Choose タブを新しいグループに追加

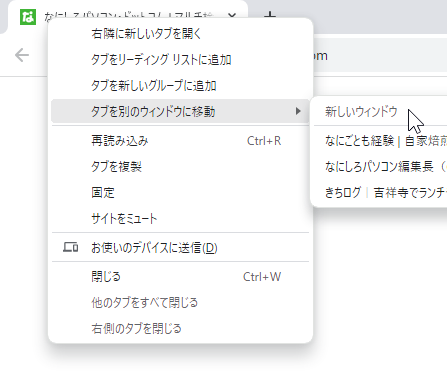point(180,86)
